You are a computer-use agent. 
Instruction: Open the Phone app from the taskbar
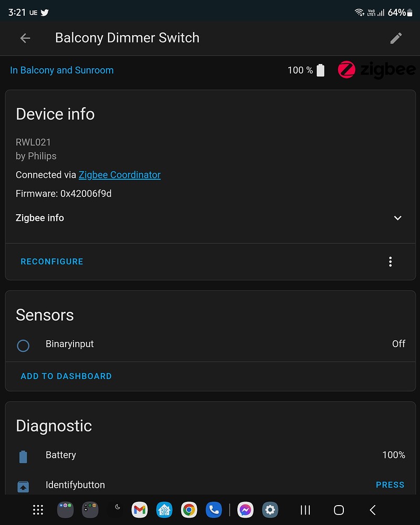(x=214, y=509)
